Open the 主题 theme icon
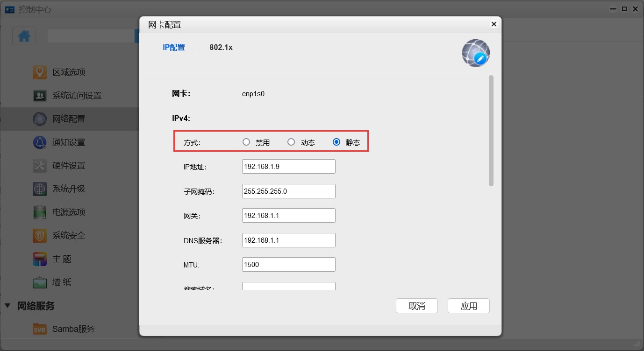The height and width of the screenshot is (351, 644). [40, 259]
